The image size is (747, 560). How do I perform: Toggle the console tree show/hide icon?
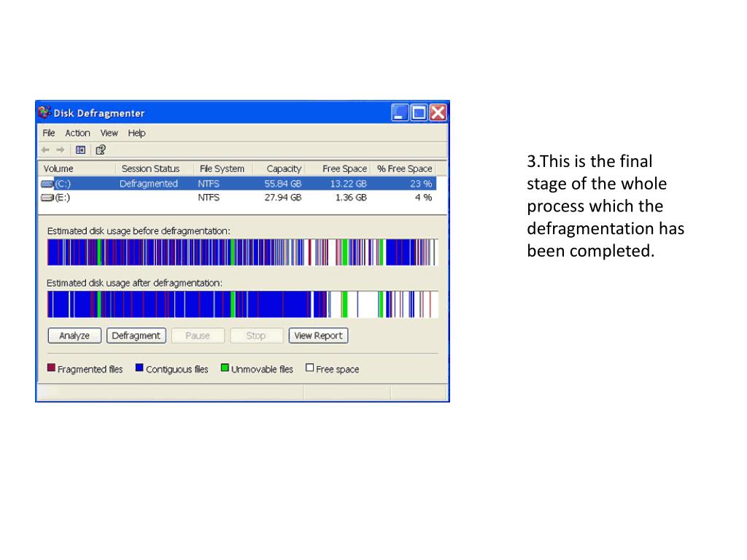[x=80, y=150]
